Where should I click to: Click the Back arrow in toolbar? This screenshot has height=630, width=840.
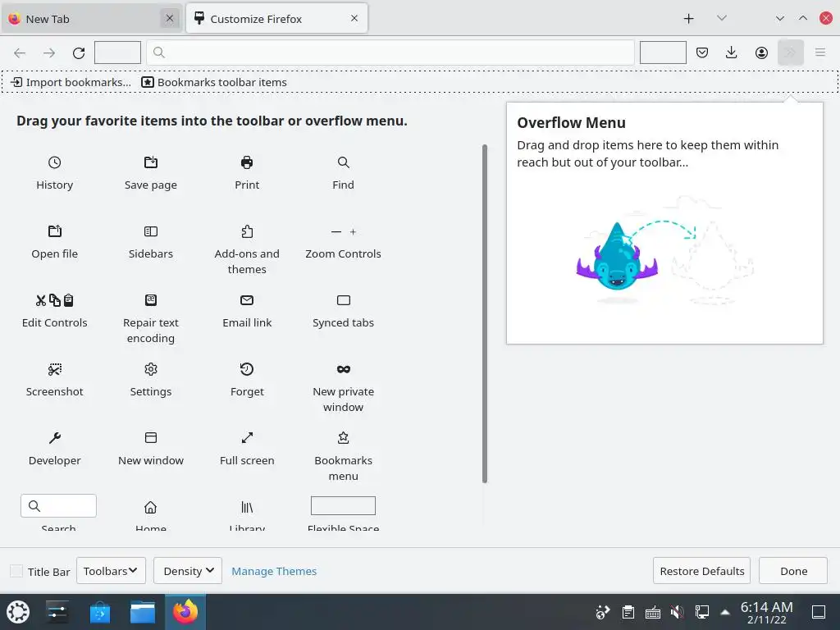click(20, 52)
